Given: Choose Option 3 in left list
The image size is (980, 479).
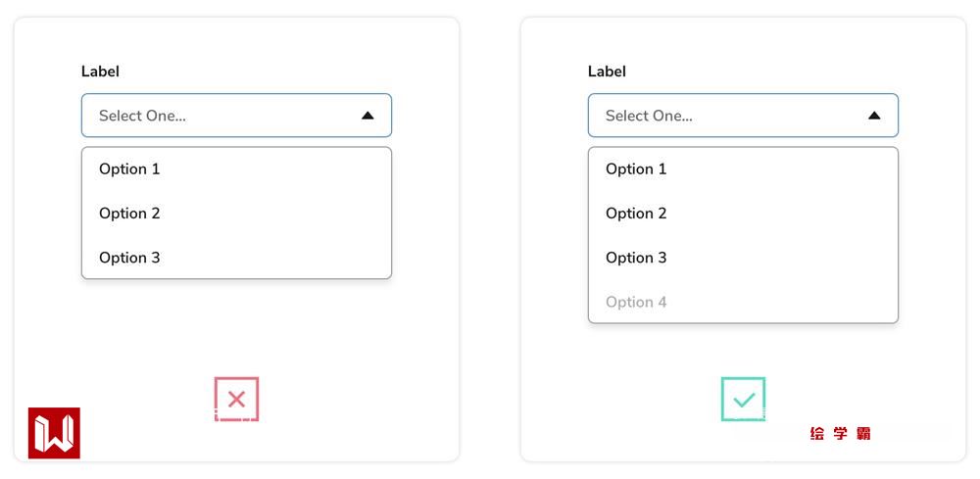Looking at the screenshot, I should (x=129, y=258).
